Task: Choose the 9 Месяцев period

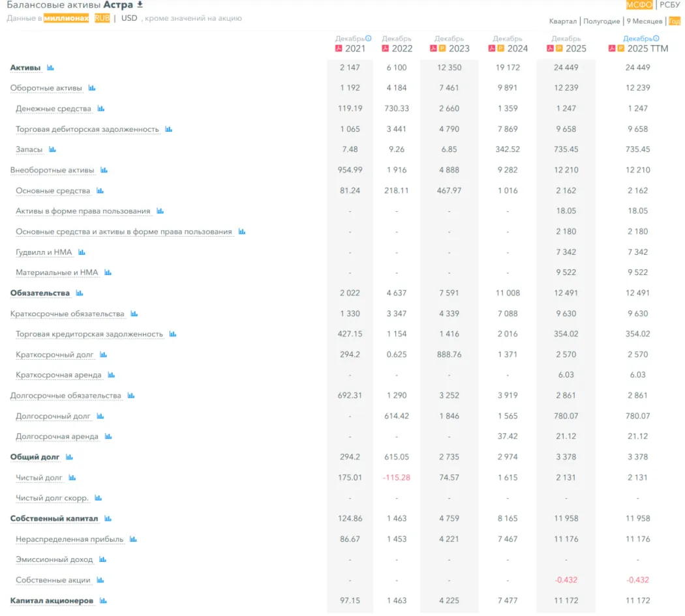Action: (x=644, y=22)
